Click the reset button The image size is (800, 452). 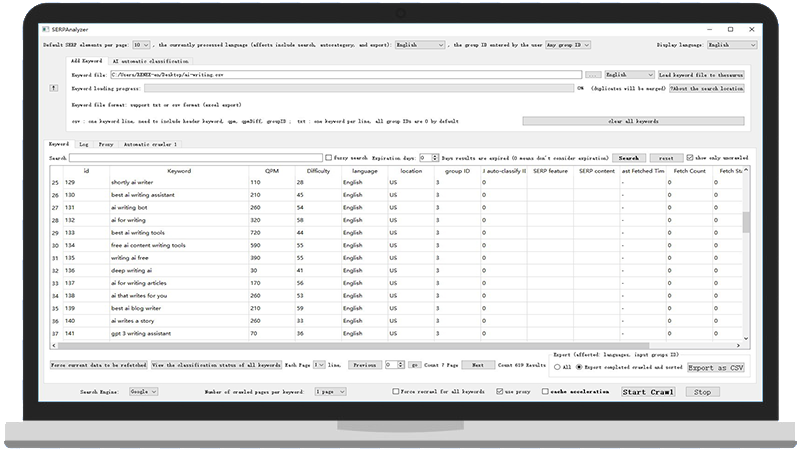point(666,158)
